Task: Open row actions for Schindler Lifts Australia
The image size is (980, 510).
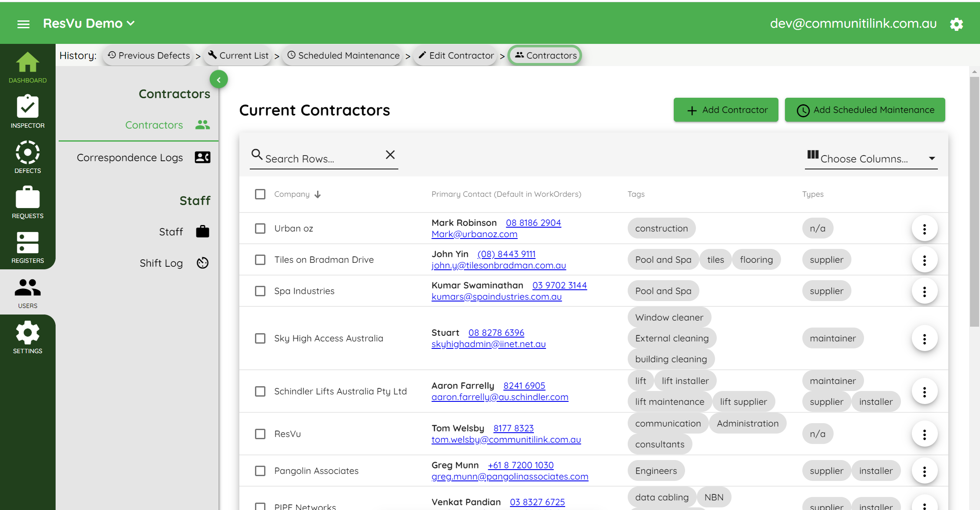Action: tap(924, 391)
